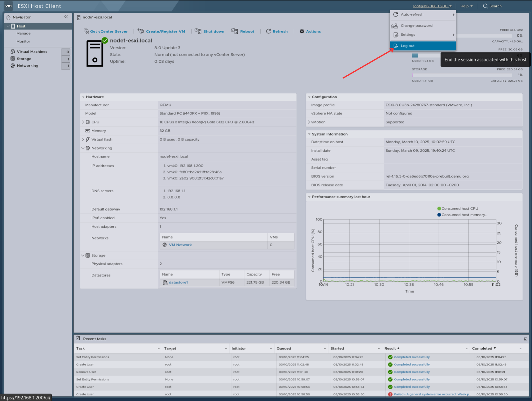Screen dimensions: 532x401
Task: Open the Task column filter dropdown
Action: [158, 349]
